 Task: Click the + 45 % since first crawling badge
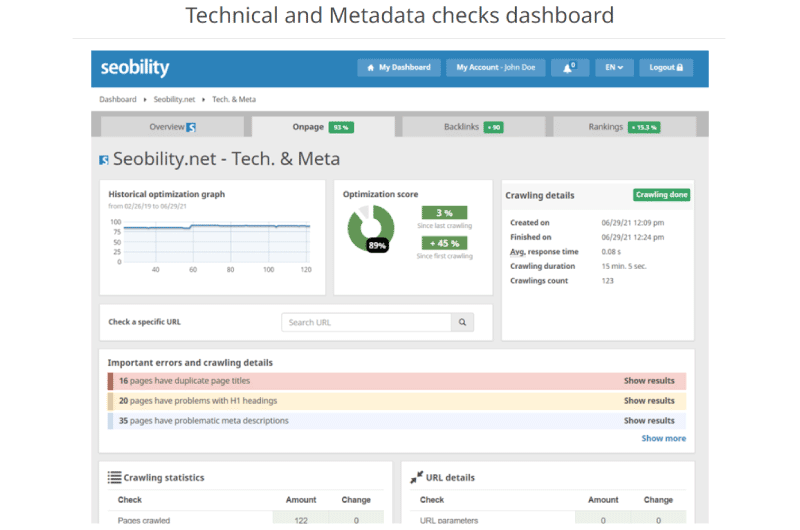444,243
